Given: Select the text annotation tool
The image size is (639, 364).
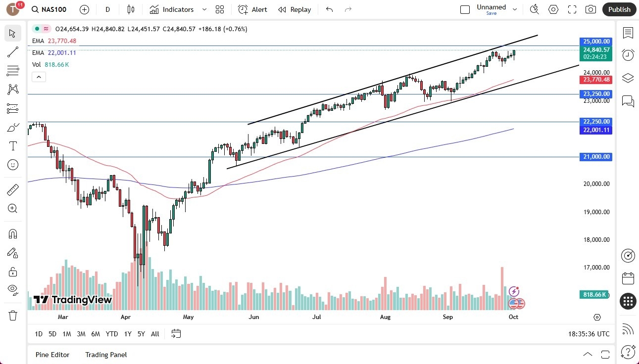Looking at the screenshot, I should click(x=13, y=146).
